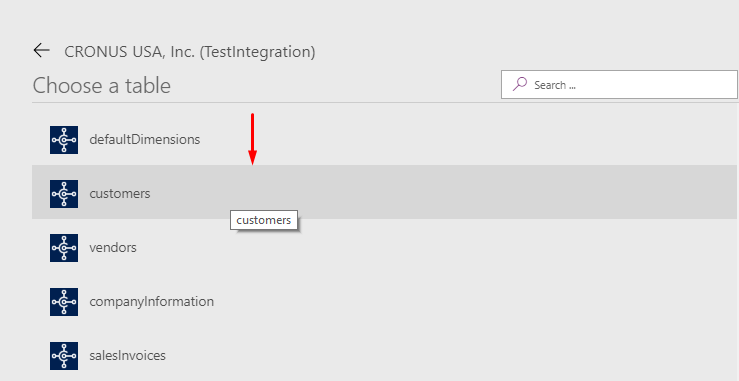Click the (TestIntegration) environment text

(257, 52)
